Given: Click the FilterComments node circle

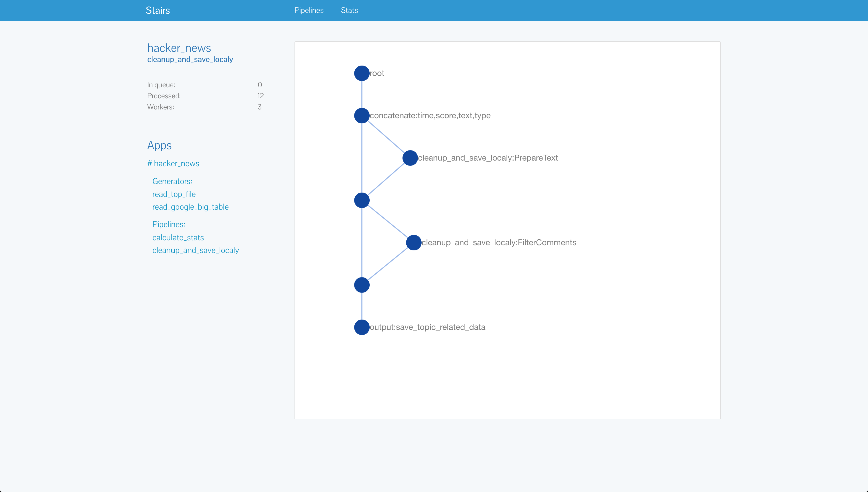Looking at the screenshot, I should point(414,243).
